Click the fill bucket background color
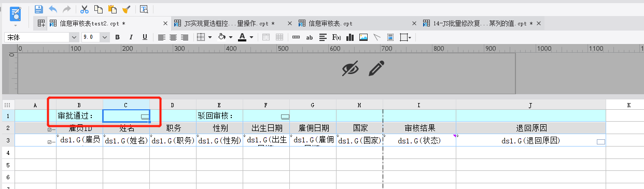This screenshot has width=644, height=189. pos(222,37)
